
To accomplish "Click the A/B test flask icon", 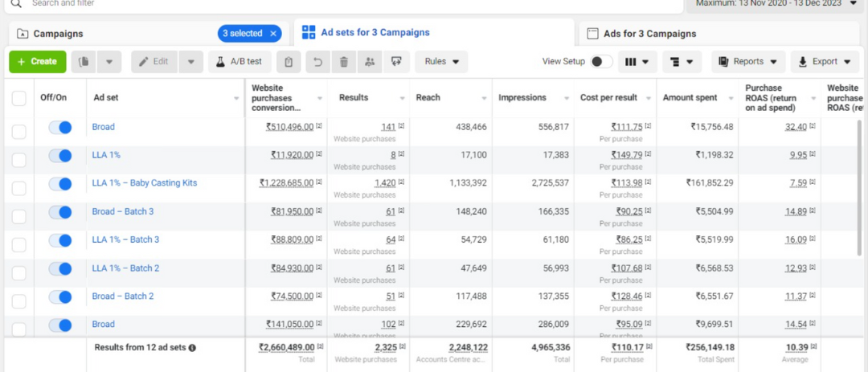I will 219,62.
